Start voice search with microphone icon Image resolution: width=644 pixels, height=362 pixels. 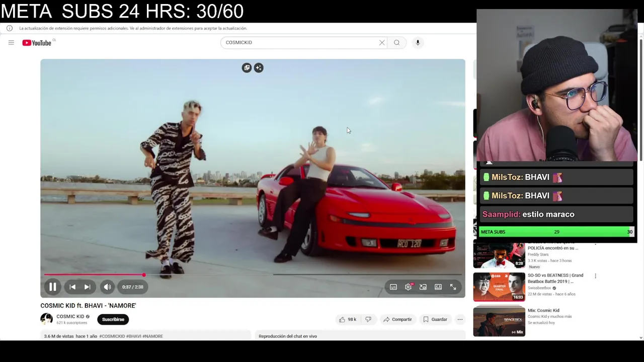[418, 43]
